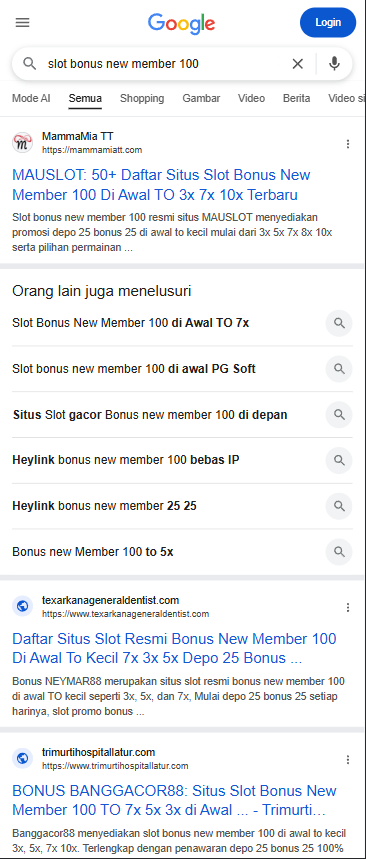Open more options for trimurtihospitallatur.com result

pyautogui.click(x=347, y=760)
